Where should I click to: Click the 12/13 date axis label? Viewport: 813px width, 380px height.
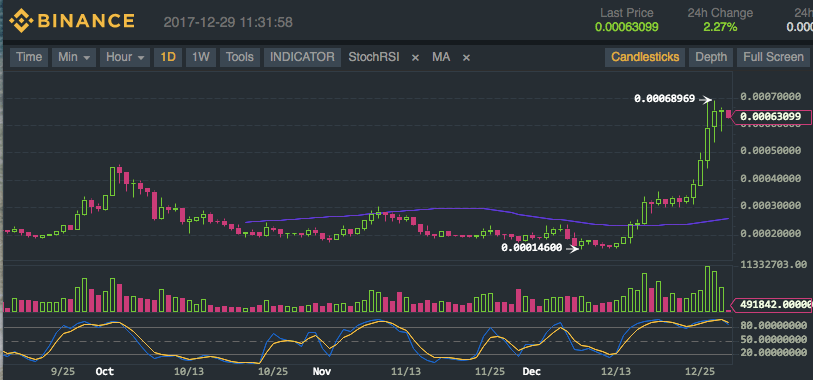tap(616, 372)
